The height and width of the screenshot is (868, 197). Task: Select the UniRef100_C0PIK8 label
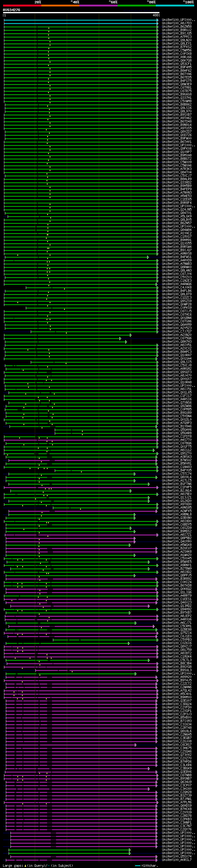[x=177, y=54]
